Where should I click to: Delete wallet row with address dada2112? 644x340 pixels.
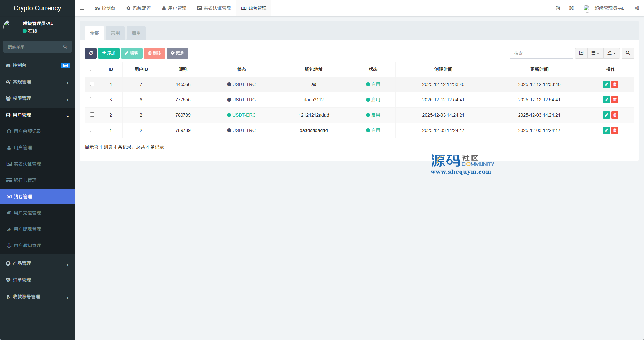point(615,100)
